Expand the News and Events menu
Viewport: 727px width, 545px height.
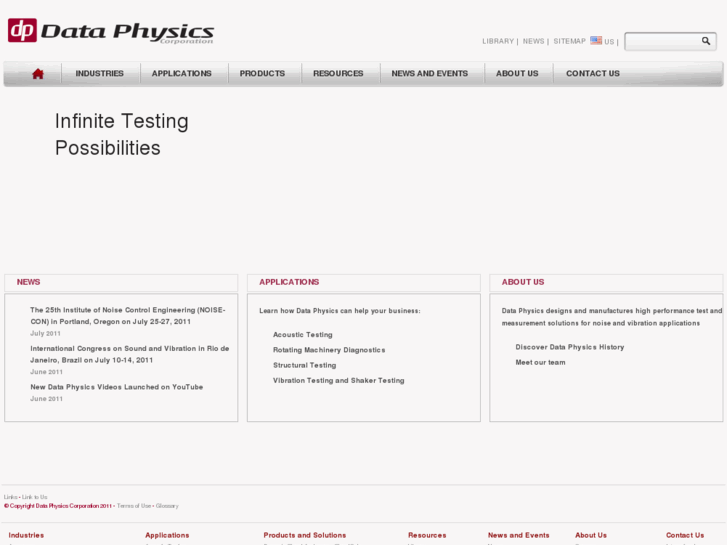click(430, 73)
